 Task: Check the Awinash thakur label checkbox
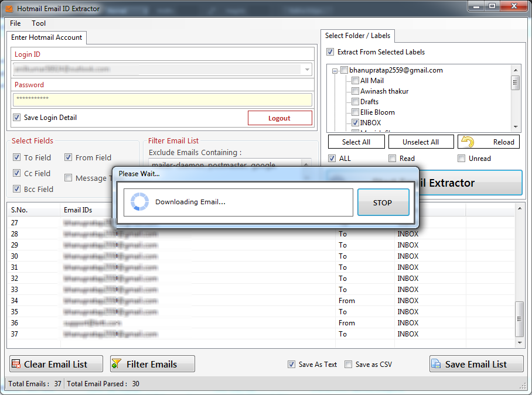(355, 91)
